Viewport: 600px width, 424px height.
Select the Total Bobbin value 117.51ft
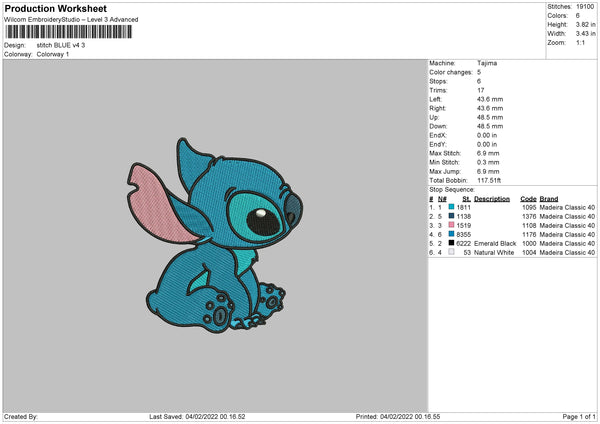489,180
